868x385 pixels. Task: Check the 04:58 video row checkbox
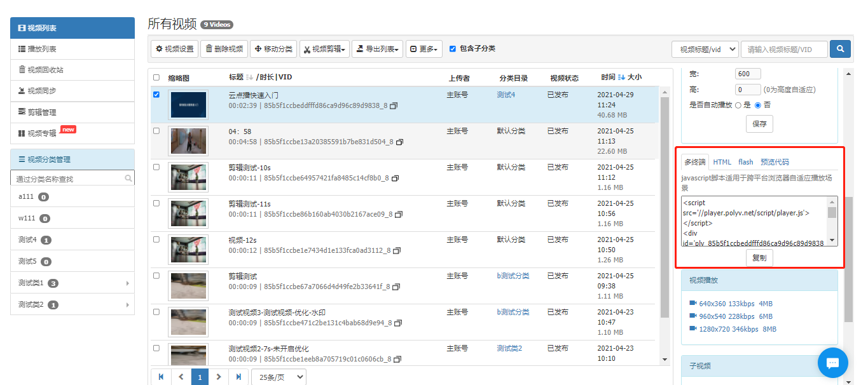156,131
